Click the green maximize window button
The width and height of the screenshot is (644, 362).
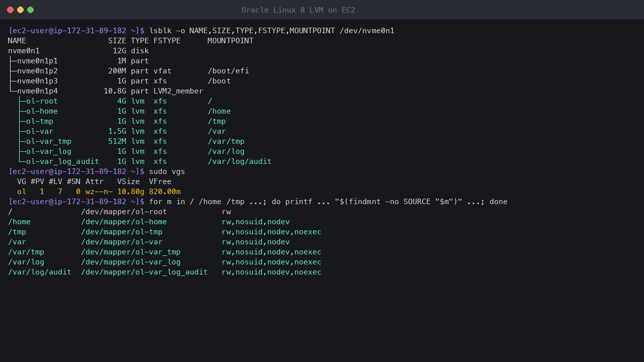31,10
